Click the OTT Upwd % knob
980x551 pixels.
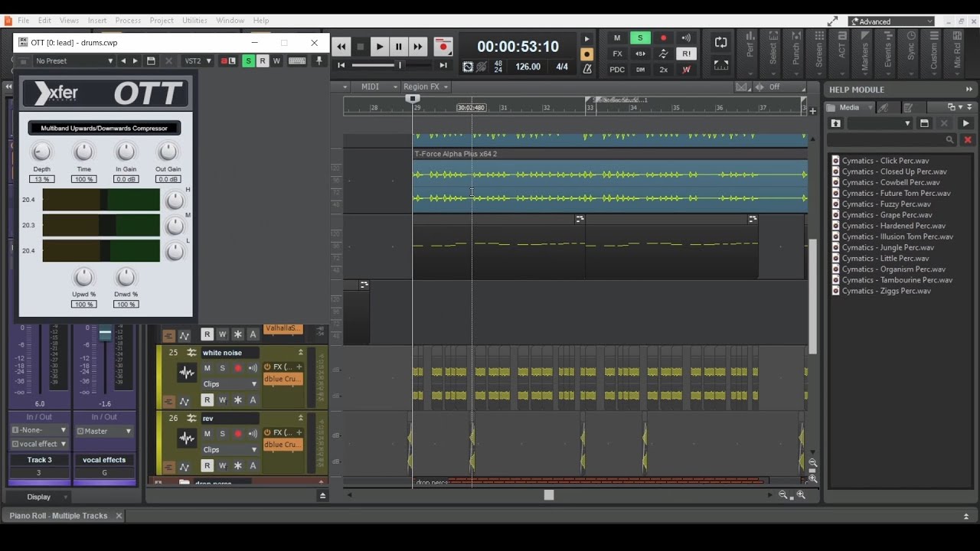pos(83,277)
